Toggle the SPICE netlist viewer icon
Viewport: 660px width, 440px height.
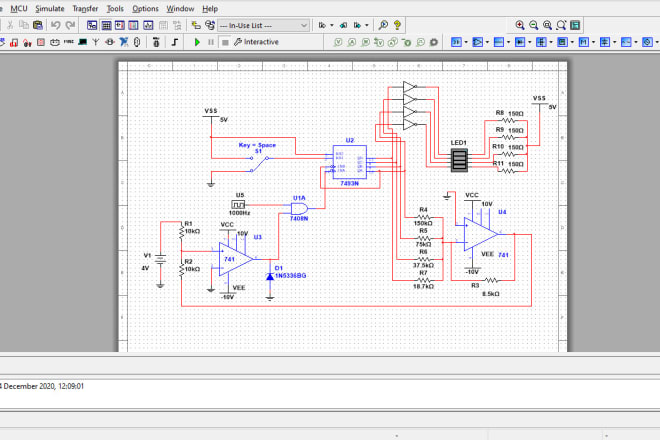(120, 25)
